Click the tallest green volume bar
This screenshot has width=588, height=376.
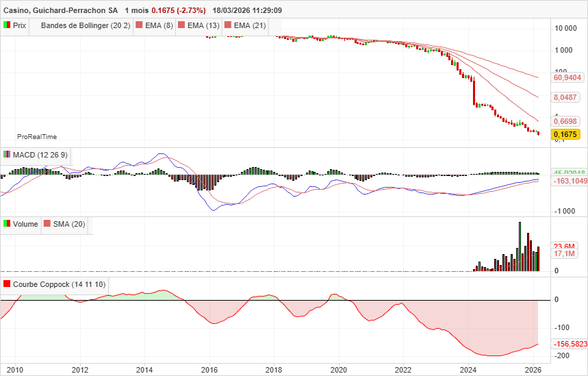pyautogui.click(x=520, y=247)
